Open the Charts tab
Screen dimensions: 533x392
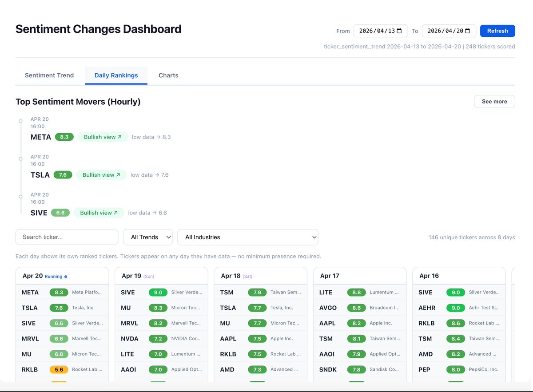[x=168, y=75]
